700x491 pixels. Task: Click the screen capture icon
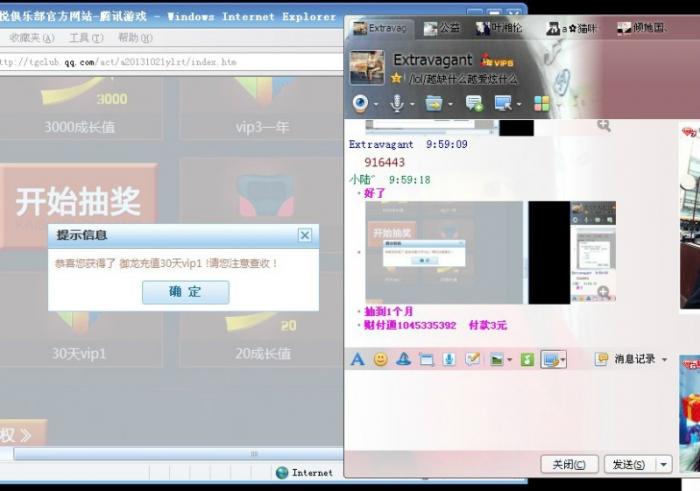[x=550, y=359]
